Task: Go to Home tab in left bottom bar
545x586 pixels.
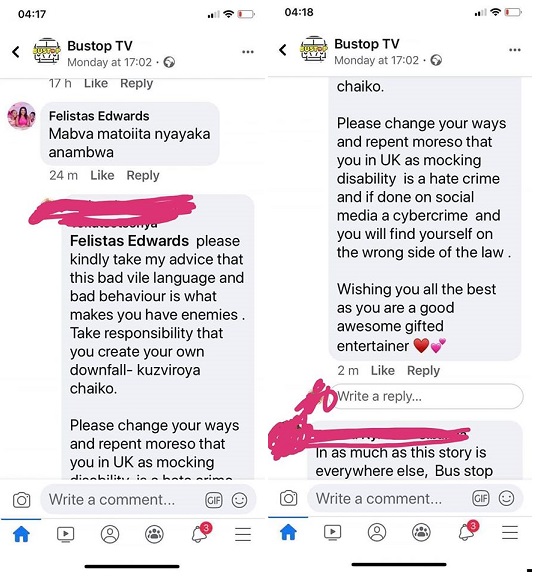Action: click(21, 533)
